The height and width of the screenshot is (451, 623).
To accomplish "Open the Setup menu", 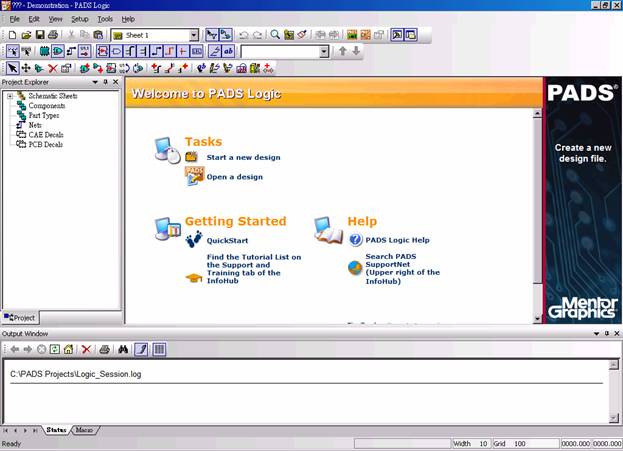I will [x=79, y=19].
